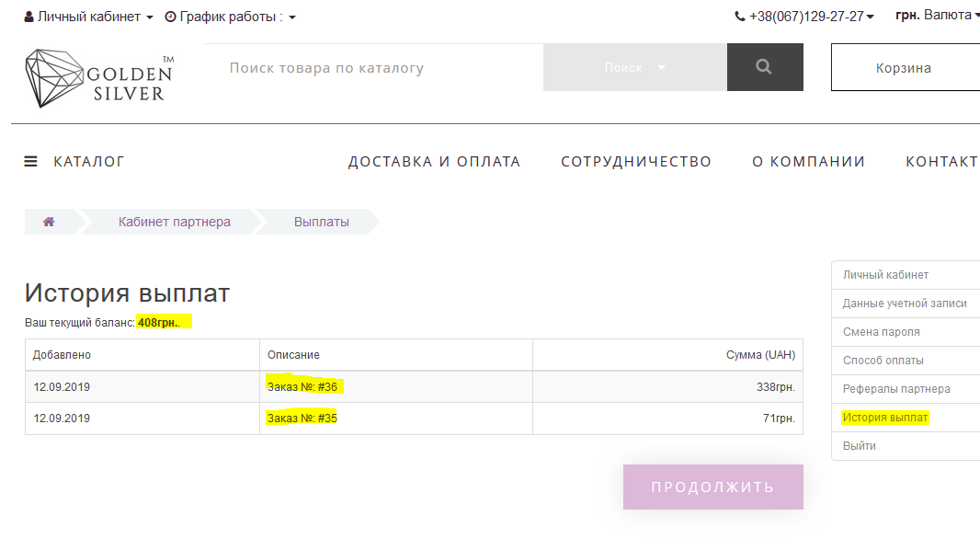Open the О компании menu item
This screenshot has height=539, width=980.
[x=808, y=162]
